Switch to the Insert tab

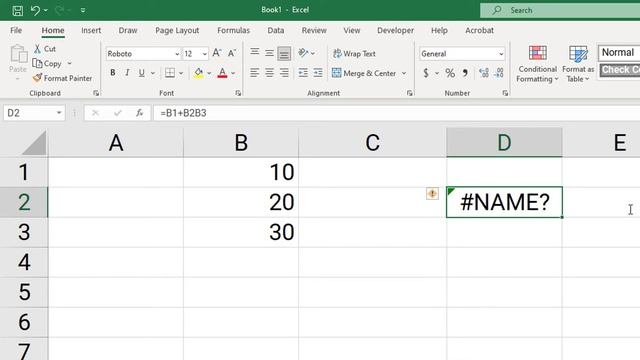pos(91,30)
